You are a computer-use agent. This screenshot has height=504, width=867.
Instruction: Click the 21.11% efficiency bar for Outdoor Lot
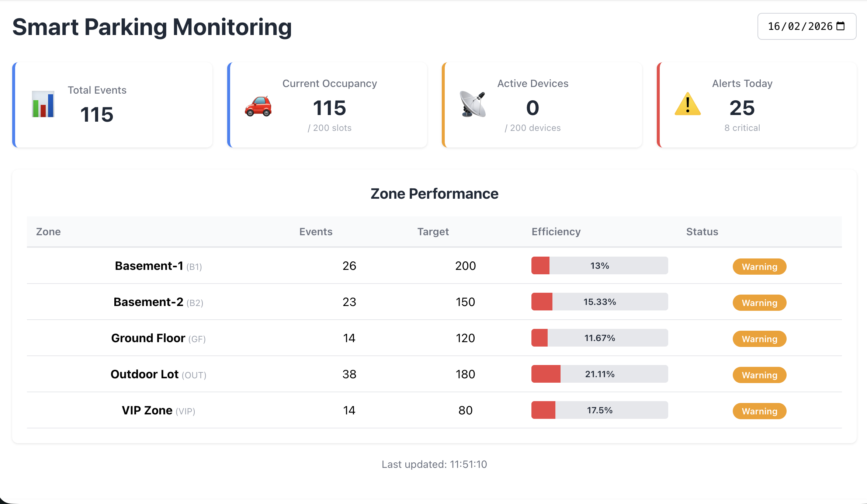pyautogui.click(x=600, y=374)
